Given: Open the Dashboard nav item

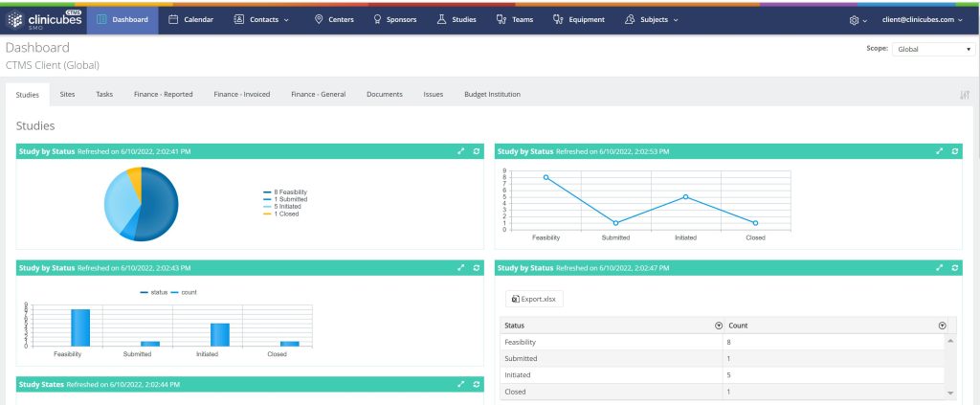Looking at the screenshot, I should pos(122,19).
